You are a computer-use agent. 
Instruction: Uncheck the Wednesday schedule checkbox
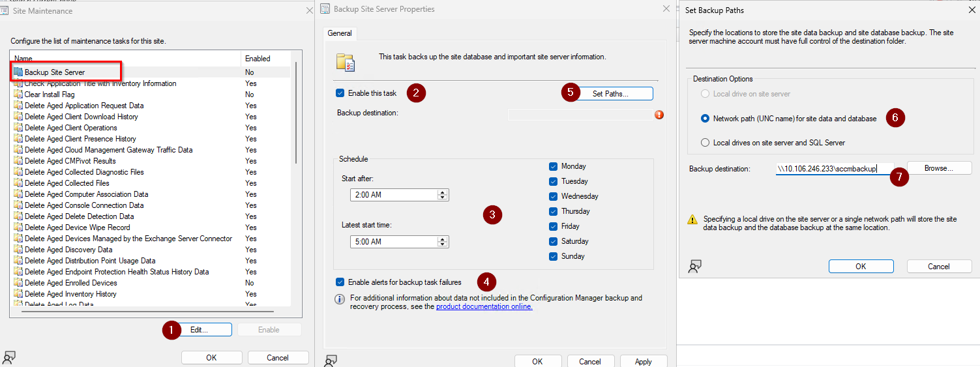click(553, 196)
